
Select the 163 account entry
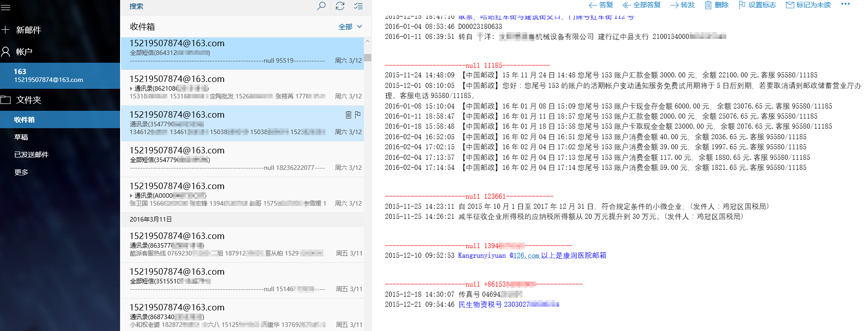coord(60,76)
